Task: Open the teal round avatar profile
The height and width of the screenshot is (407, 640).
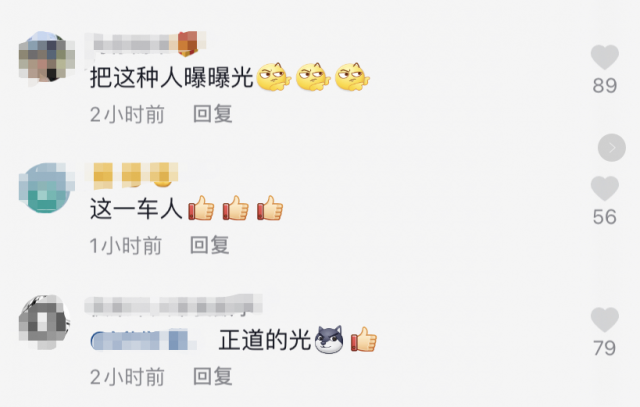Action: tap(46, 188)
